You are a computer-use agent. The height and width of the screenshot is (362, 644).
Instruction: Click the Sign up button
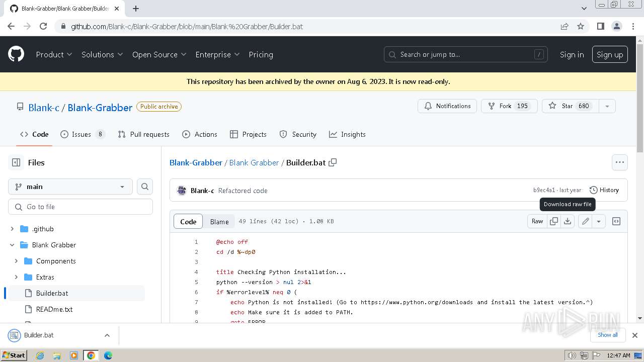point(610,54)
